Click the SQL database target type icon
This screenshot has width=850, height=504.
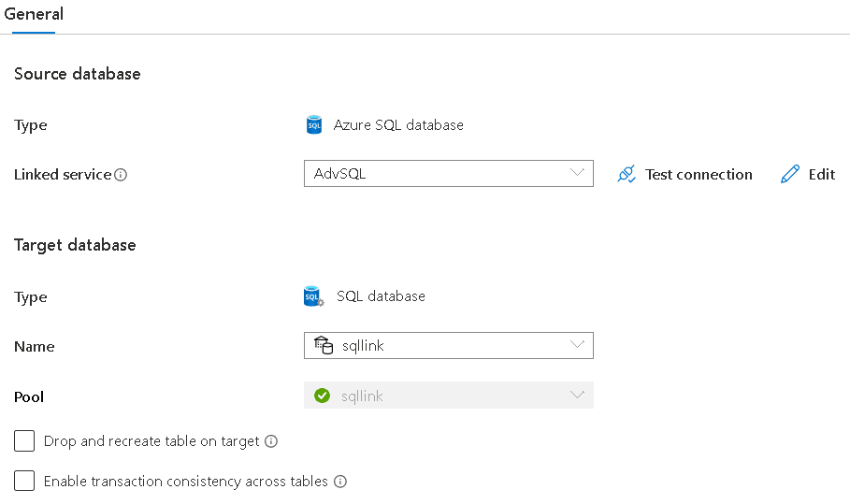(314, 297)
